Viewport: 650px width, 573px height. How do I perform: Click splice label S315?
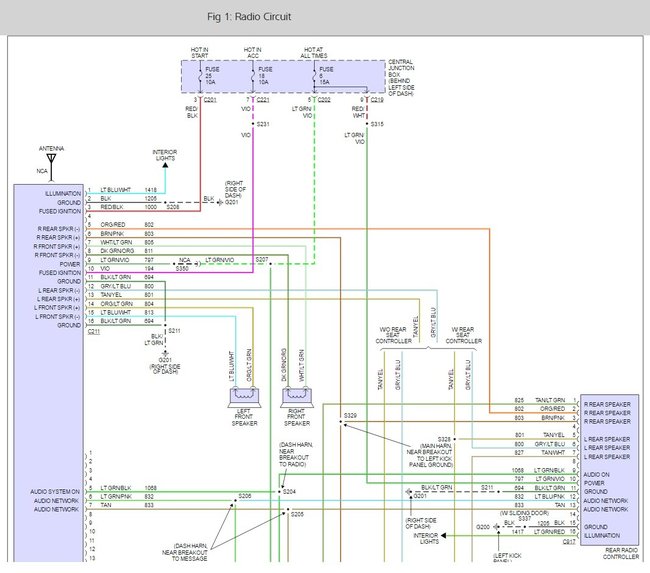[377, 124]
